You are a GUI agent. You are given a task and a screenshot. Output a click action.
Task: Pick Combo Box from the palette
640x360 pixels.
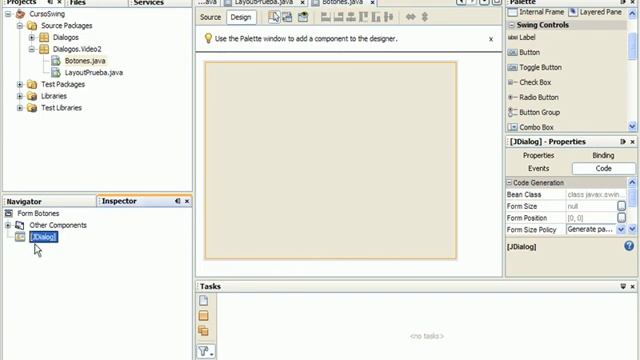531,127
